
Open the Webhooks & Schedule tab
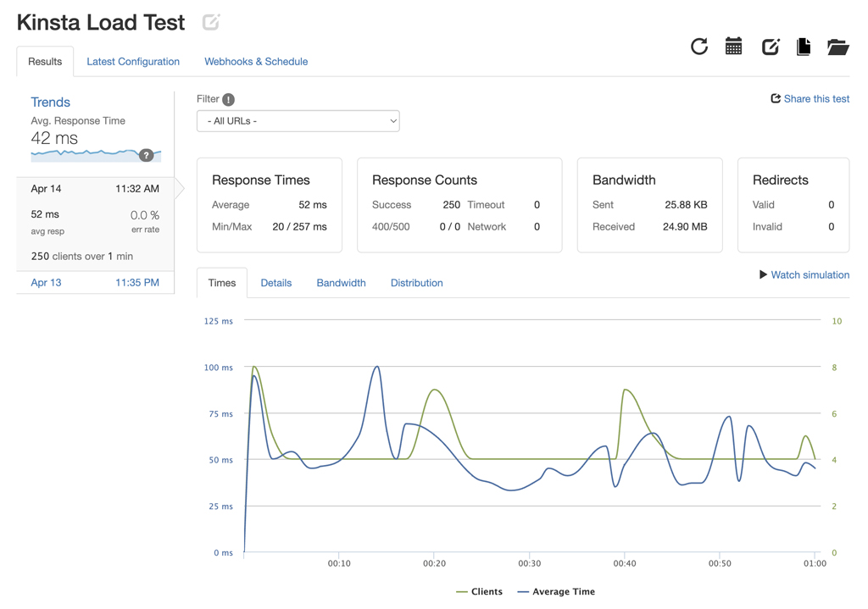[x=256, y=61]
